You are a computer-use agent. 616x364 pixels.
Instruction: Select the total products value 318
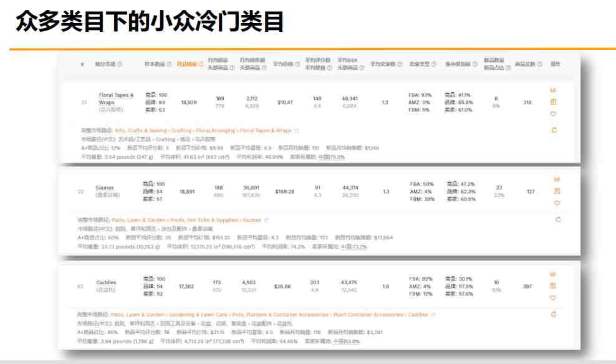527,102
